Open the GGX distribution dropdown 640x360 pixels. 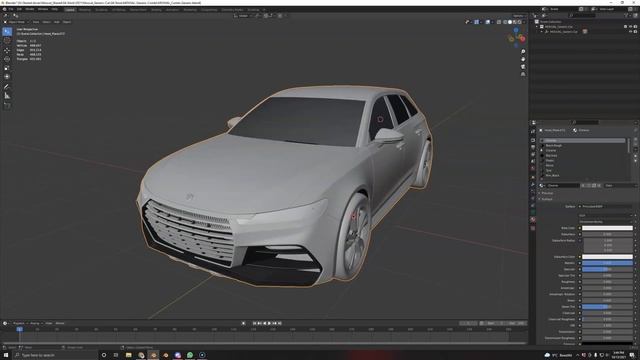tap(606, 216)
